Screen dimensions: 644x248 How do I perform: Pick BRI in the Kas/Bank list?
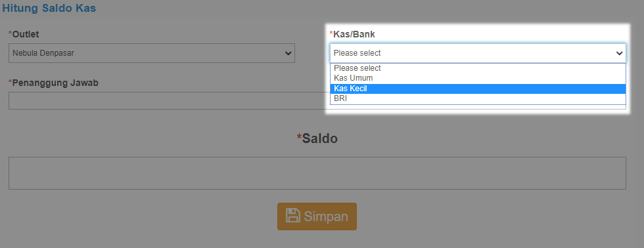click(478, 99)
